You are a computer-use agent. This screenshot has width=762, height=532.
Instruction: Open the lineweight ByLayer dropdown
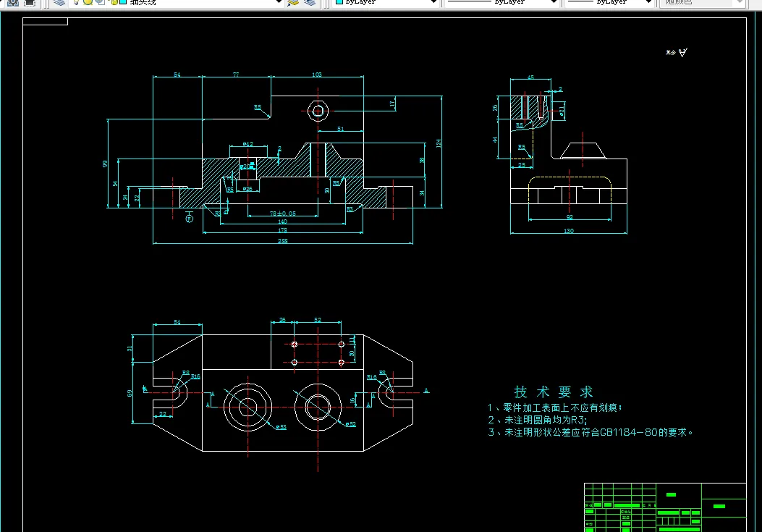[609, 2]
